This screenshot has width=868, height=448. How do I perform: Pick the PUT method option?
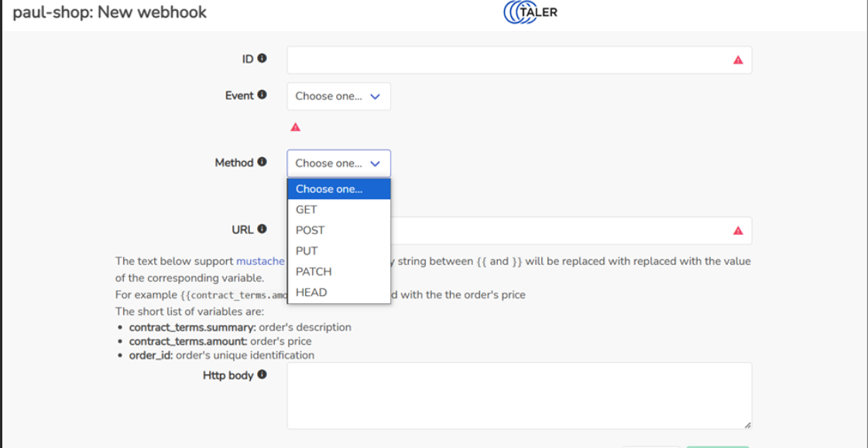307,251
